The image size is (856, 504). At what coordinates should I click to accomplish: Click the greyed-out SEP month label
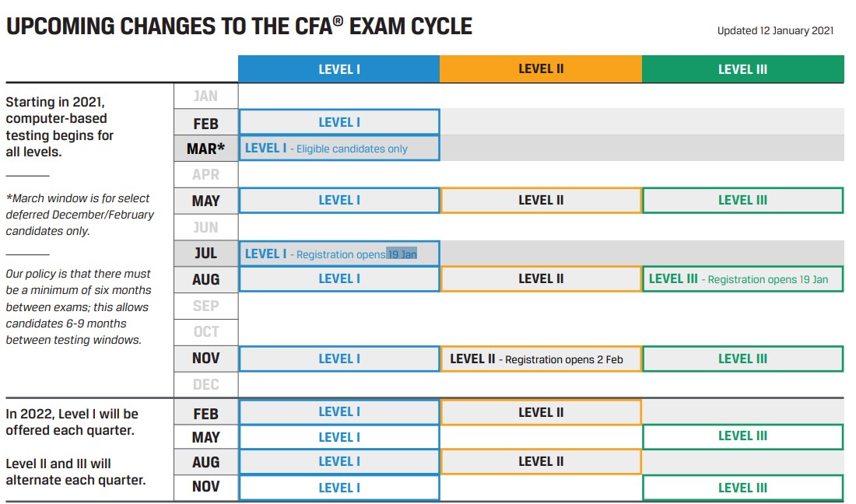205,306
